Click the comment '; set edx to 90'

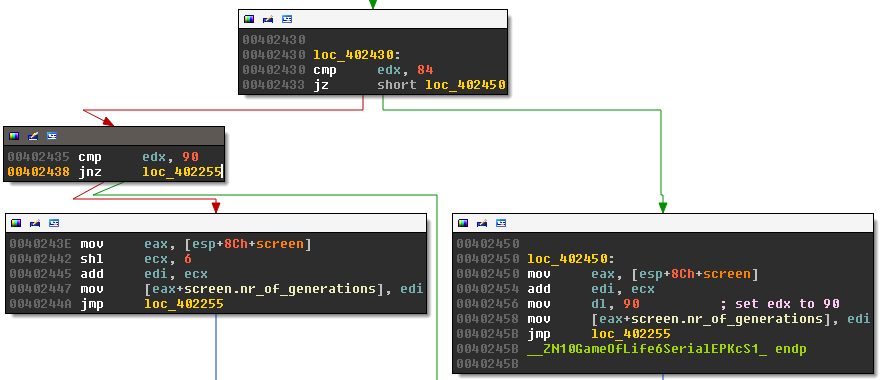point(780,304)
